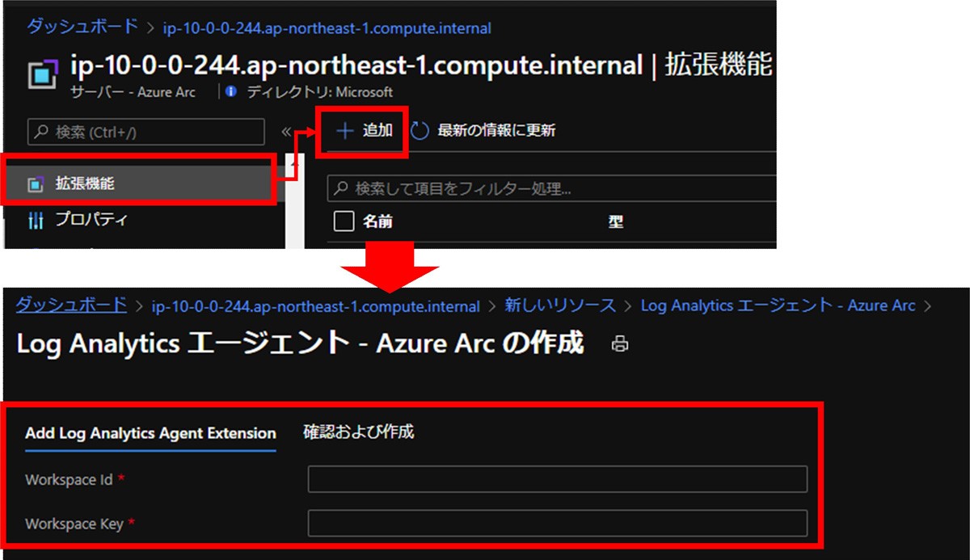Click Log Analytics エージェント - Azure Arc breadcrumb
The width and height of the screenshot is (970, 560).
point(778,305)
